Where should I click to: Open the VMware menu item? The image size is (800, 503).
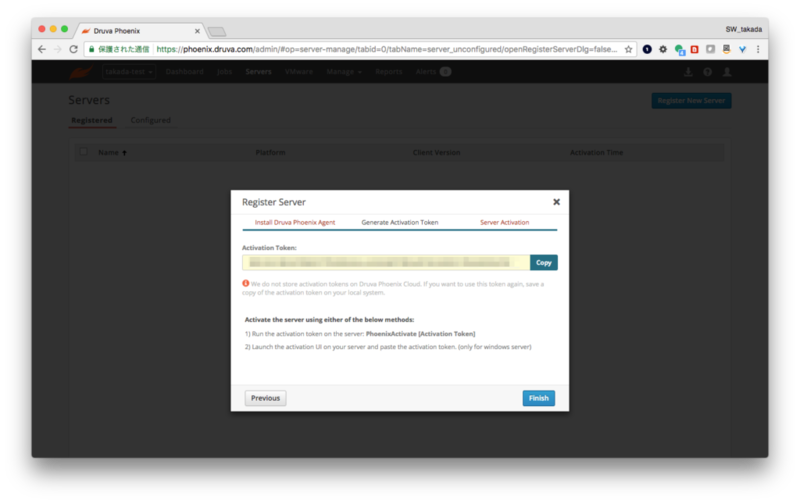[x=298, y=72]
